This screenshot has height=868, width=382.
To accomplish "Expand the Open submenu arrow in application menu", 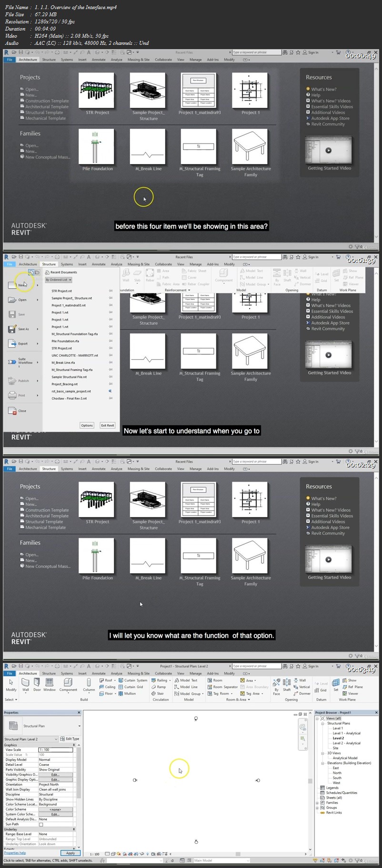I will coord(38,300).
